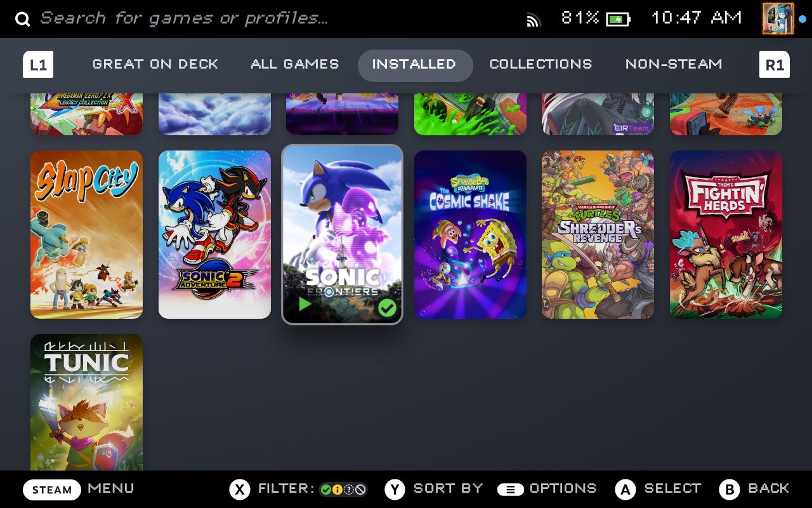Click the Y button icon for sorting
The image size is (812, 508).
click(395, 490)
